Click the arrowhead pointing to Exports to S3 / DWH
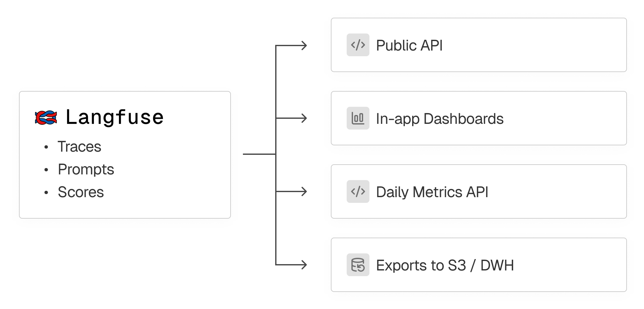 (x=304, y=265)
